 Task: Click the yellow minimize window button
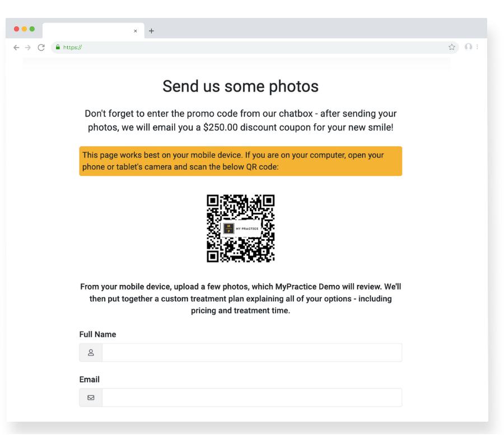[x=24, y=29]
